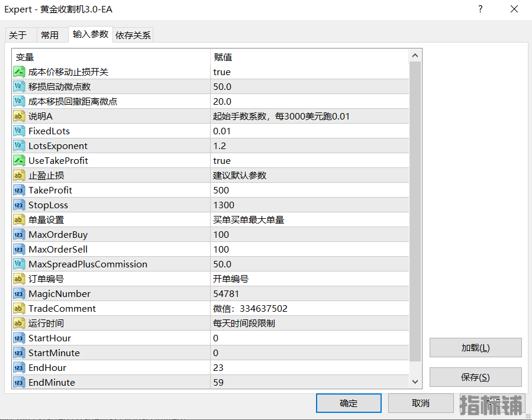The height and width of the screenshot is (420, 532).
Task: Click the 成本移损回撤距离微点 value 20.0
Action: click(x=223, y=101)
